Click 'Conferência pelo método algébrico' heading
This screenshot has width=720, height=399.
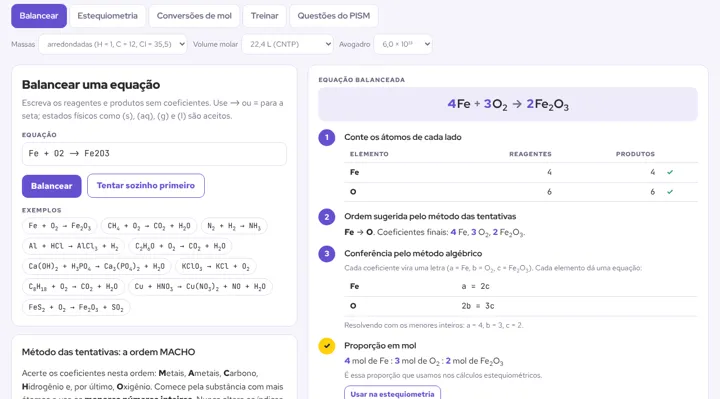click(413, 253)
